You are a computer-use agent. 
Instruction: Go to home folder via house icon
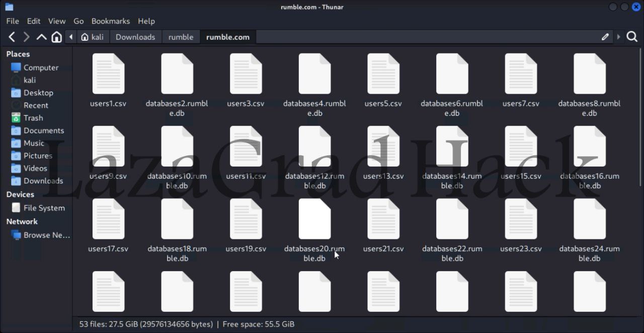(57, 37)
